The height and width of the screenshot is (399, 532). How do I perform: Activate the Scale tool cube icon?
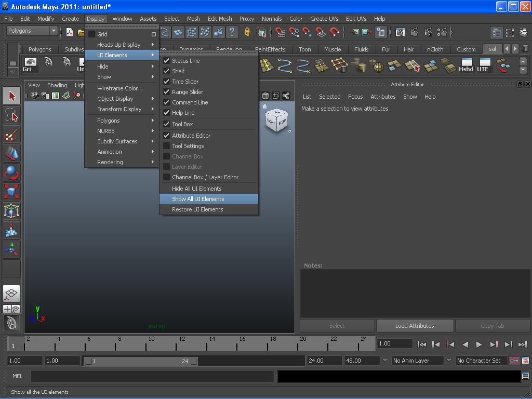(11, 192)
